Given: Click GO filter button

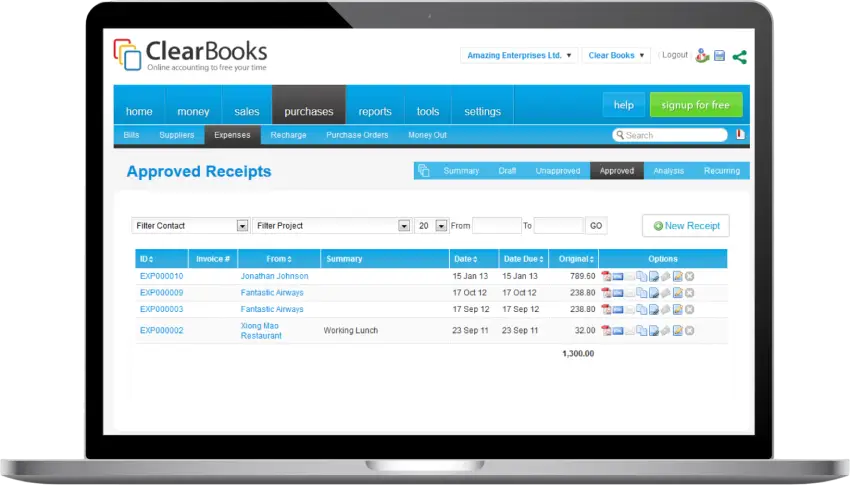Looking at the screenshot, I should click(x=596, y=225).
